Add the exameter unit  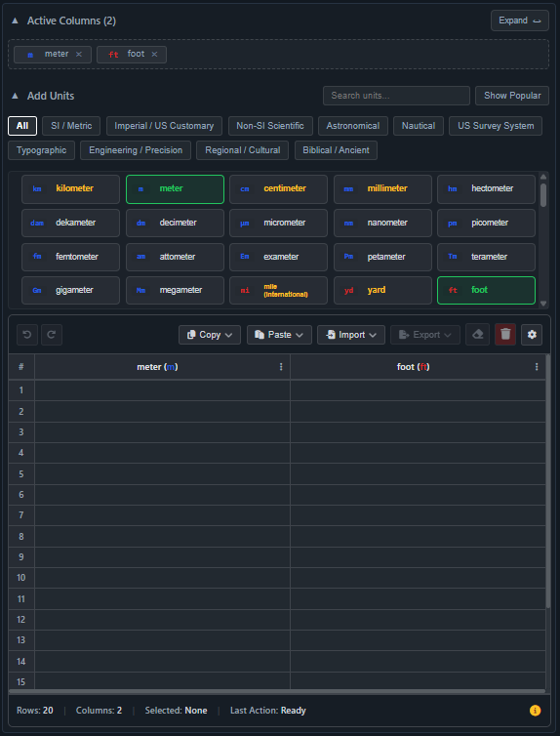click(279, 257)
